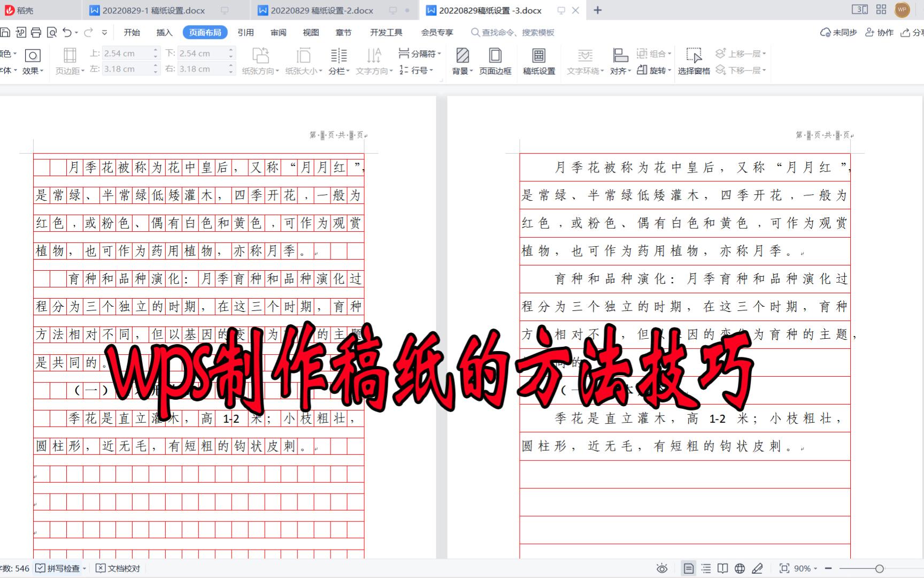Switch to page view icon in status bar
The width and height of the screenshot is (924, 578).
pyautogui.click(x=689, y=568)
